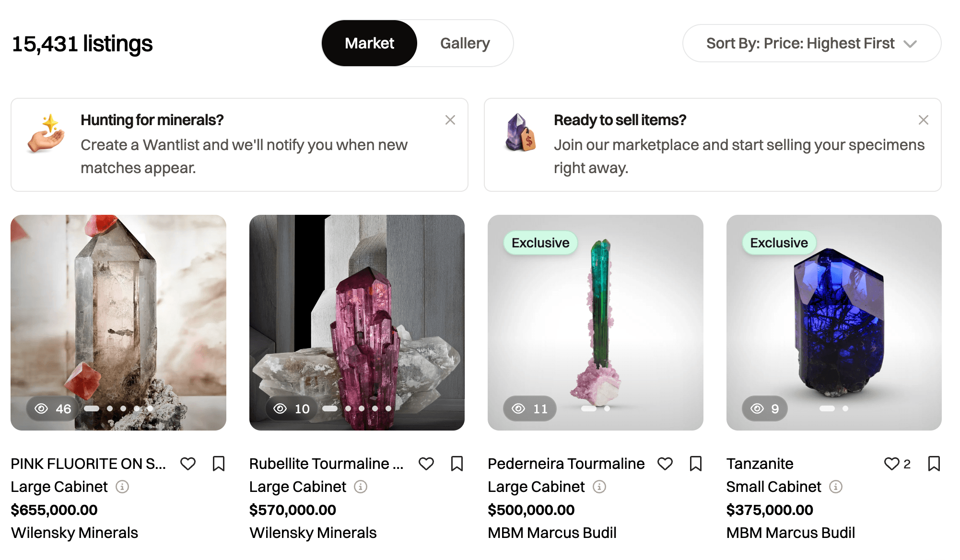The height and width of the screenshot is (560, 960).
Task: Open the Pederneira Tourmaline listing title
Action: coord(566,464)
